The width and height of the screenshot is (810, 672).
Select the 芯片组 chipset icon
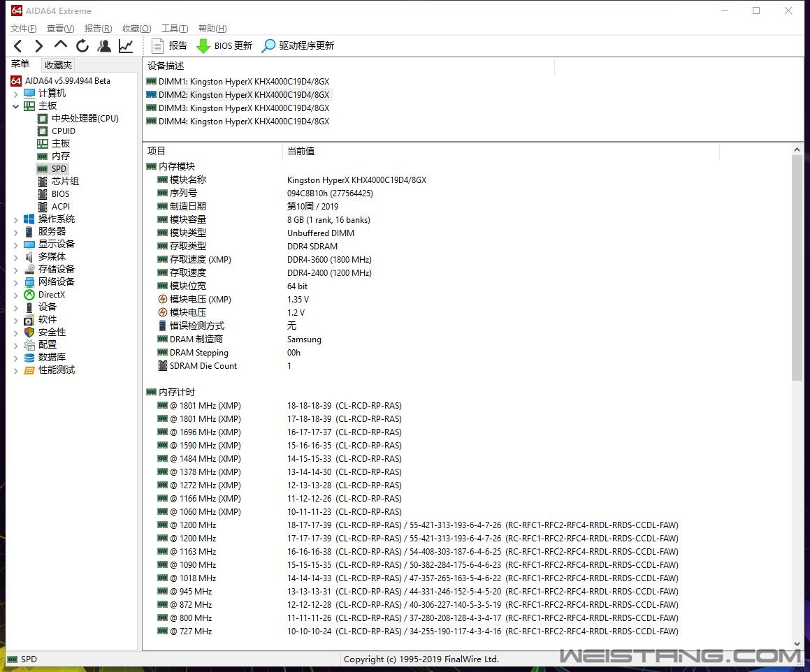pos(43,182)
